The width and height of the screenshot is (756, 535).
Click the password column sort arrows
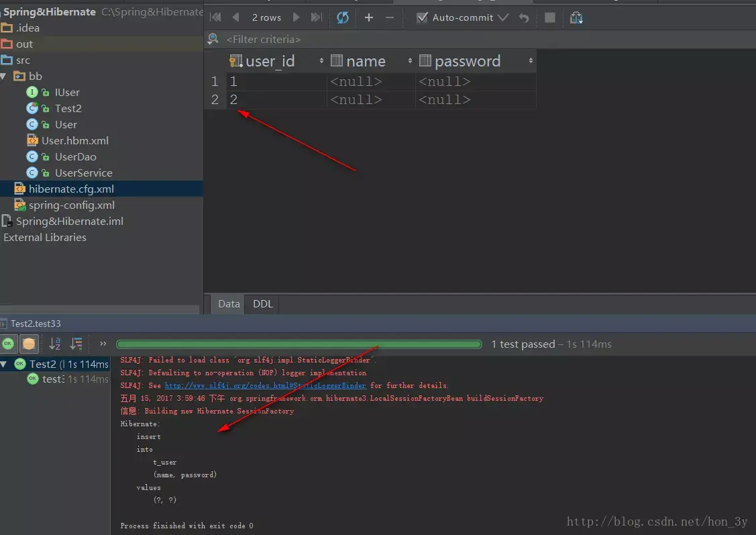click(x=531, y=61)
